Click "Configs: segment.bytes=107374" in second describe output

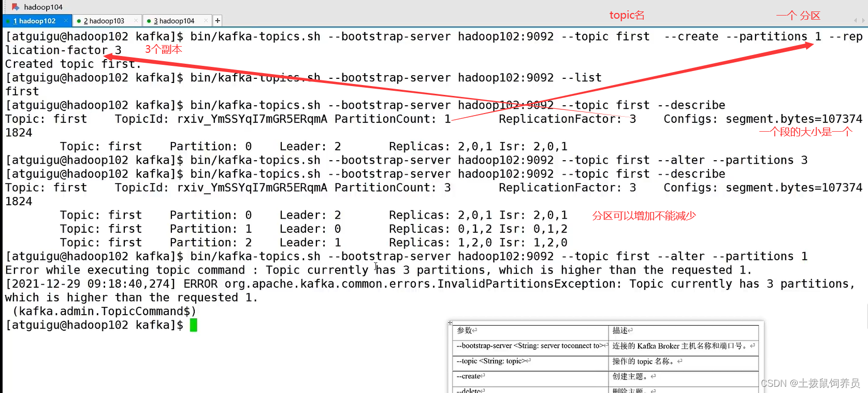[x=763, y=188]
